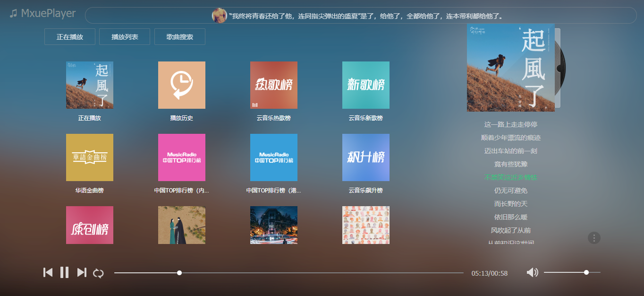Open the 云音乐新歌榜 cover
This screenshot has width=644, height=296.
[366, 85]
